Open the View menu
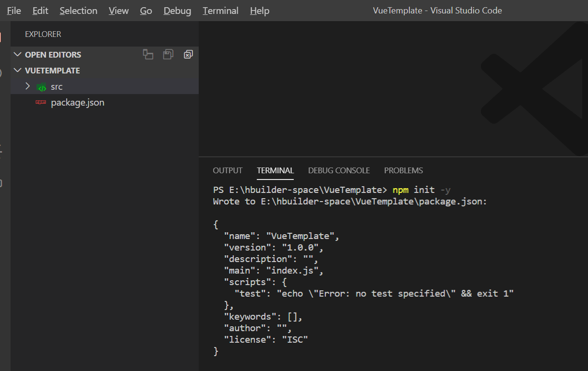 119,11
